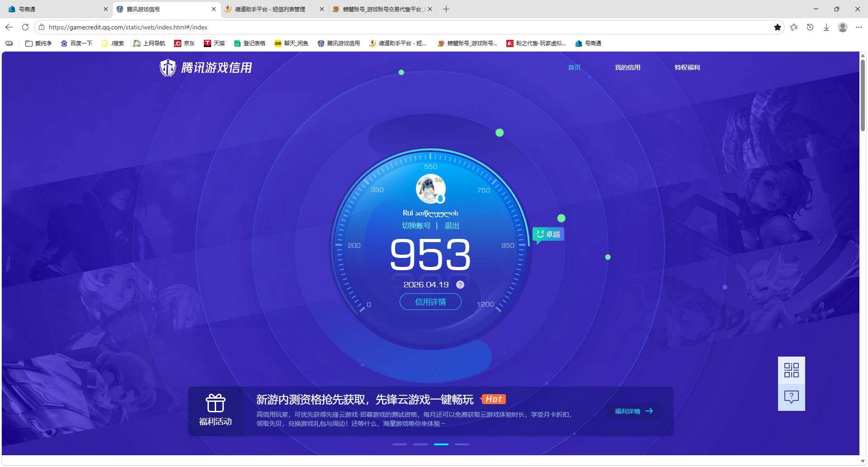
Task: Go back with the browser back arrow
Action: tap(9, 27)
